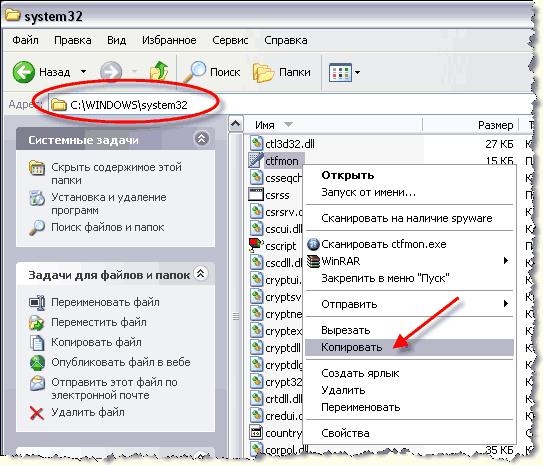
Task: Click Установка и удаление программ link
Action: (109, 204)
